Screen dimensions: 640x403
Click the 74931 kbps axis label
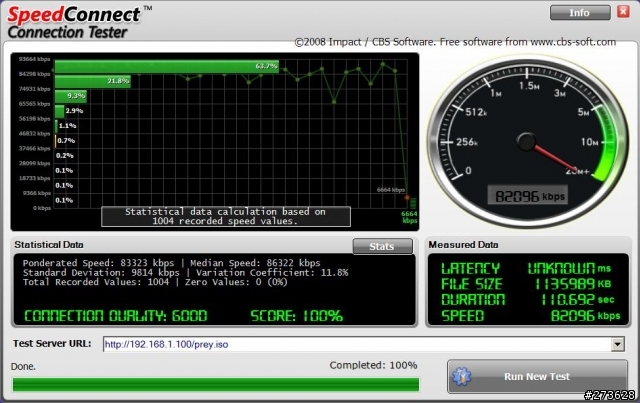coord(34,89)
